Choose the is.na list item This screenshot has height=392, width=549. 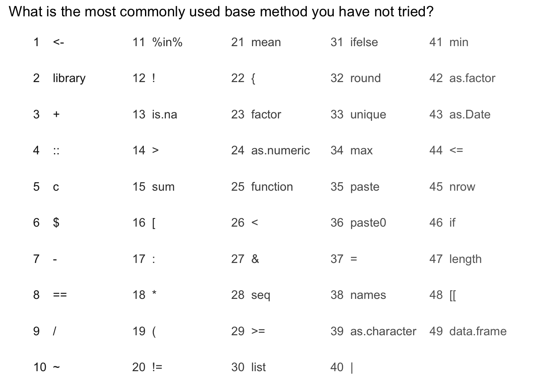(x=165, y=114)
